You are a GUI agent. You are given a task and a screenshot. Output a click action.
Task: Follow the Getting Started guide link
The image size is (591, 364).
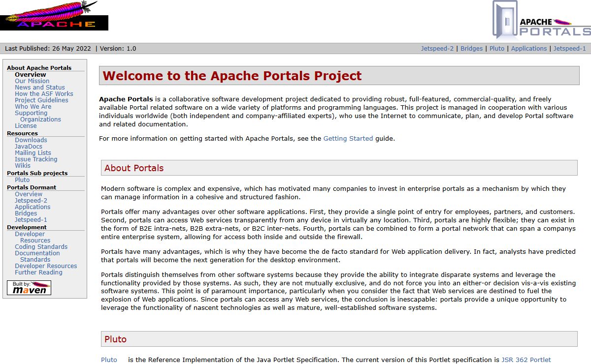(x=348, y=139)
